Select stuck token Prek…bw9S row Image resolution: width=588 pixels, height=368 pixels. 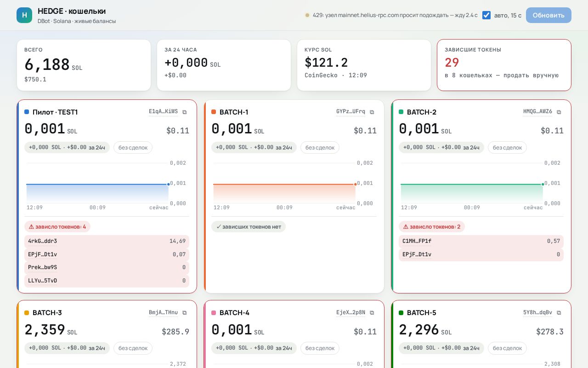(107, 267)
